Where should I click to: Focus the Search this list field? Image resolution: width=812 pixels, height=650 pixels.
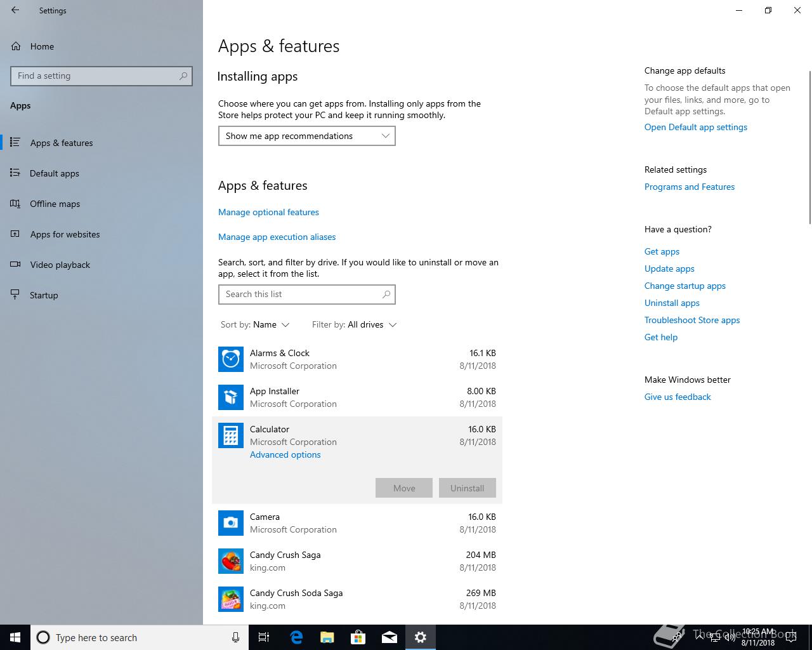point(307,294)
